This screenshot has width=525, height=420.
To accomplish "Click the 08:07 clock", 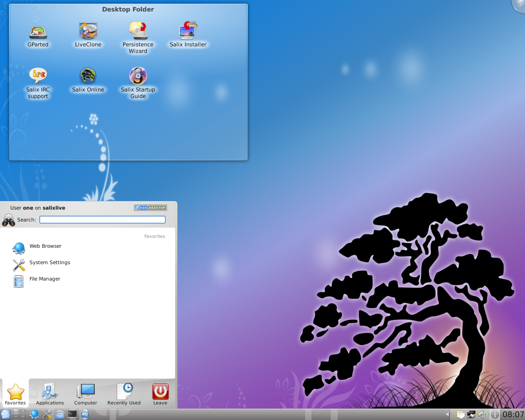I will point(513,415).
